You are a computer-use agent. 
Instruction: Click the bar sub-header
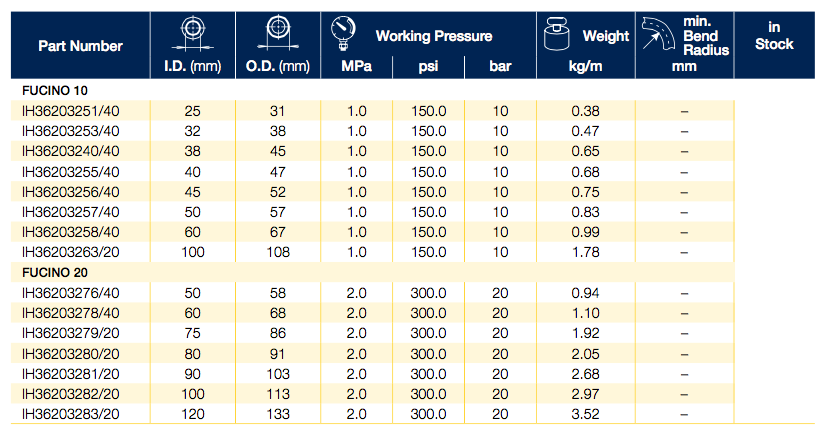(x=501, y=68)
